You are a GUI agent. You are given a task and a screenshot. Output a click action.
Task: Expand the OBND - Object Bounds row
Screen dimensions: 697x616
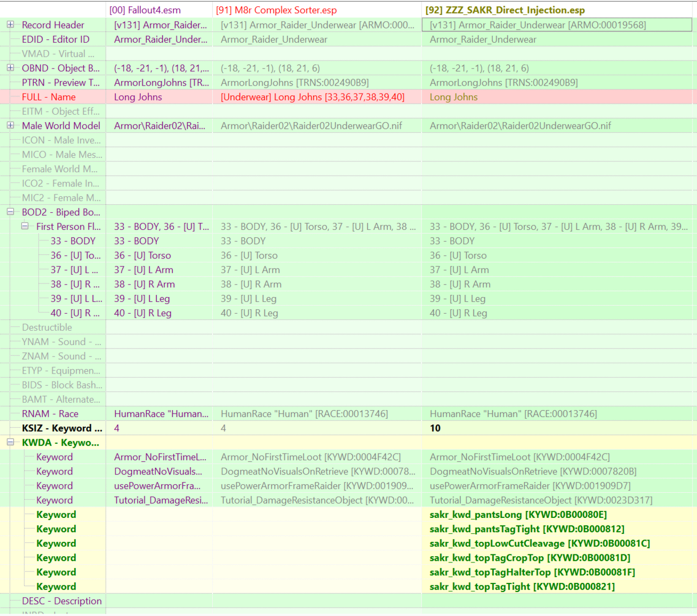[10, 68]
